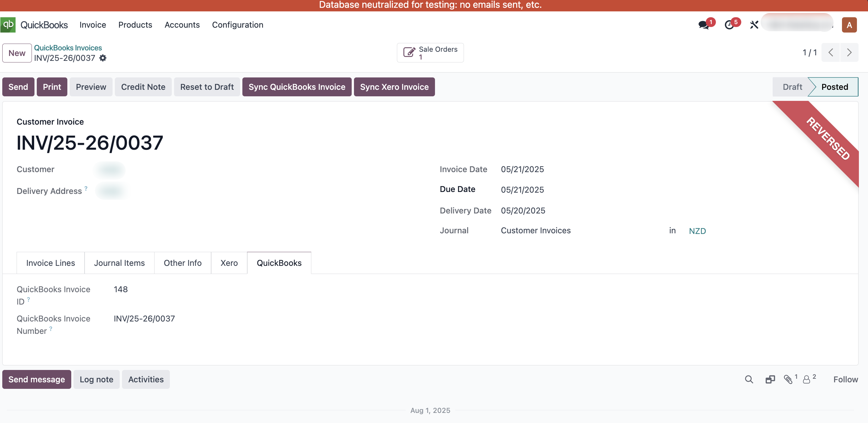Click the Send message button
Screen dimensions: 868x423
(37, 379)
